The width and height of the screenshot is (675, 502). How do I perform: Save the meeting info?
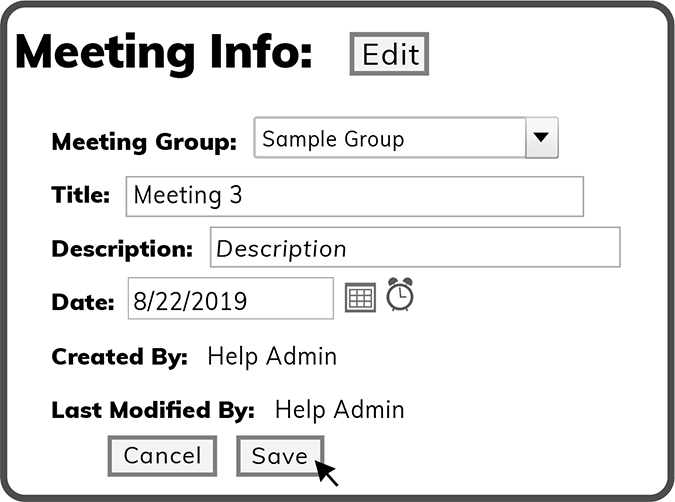pyautogui.click(x=279, y=456)
